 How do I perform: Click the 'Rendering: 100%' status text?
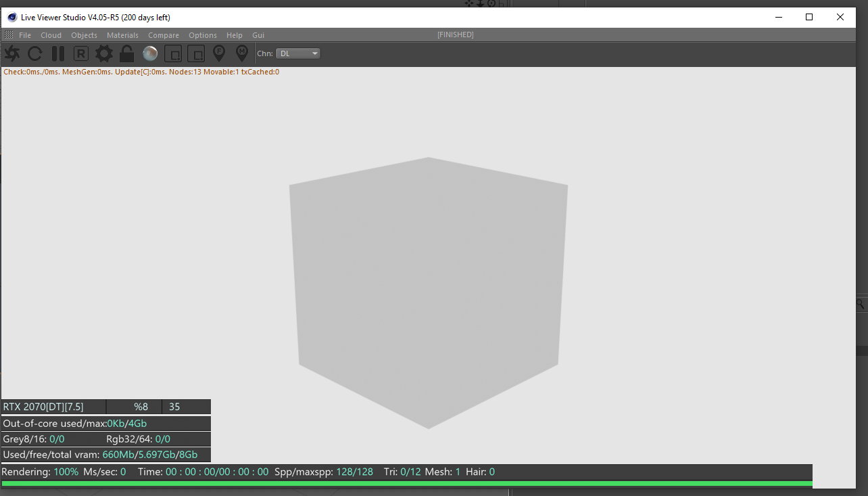tap(40, 472)
